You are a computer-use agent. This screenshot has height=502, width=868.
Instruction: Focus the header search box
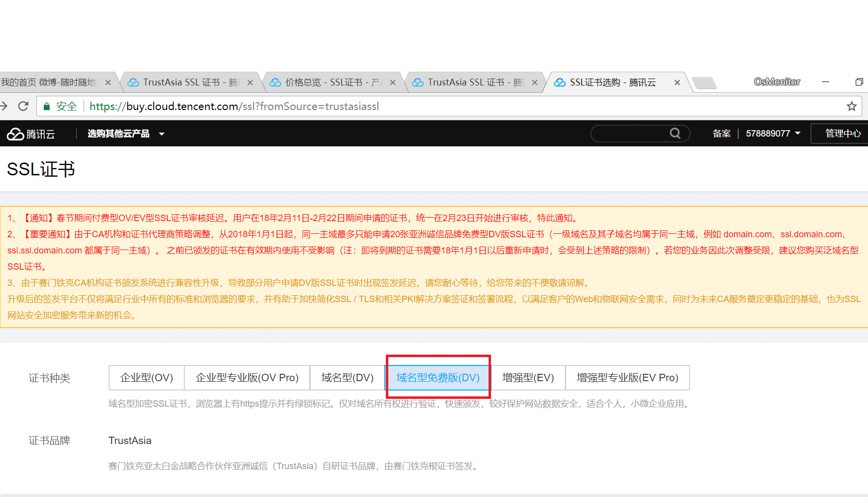click(640, 133)
